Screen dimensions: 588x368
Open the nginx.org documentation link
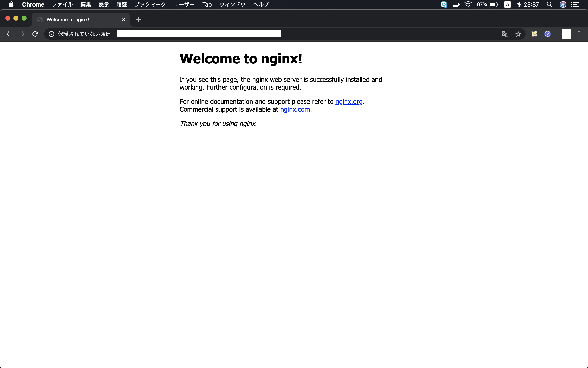tap(349, 102)
